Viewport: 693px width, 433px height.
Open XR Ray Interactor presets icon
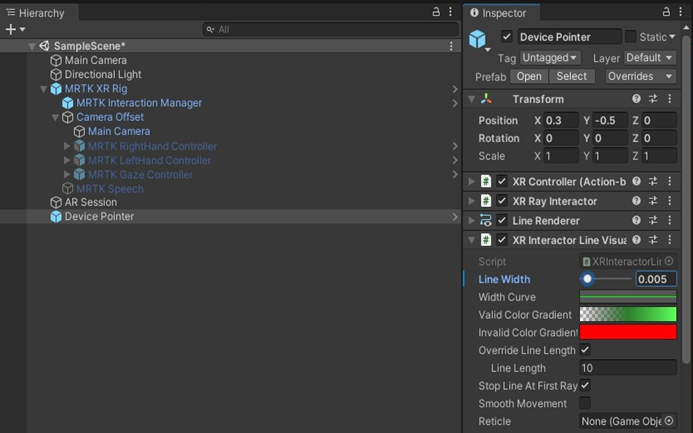(x=653, y=201)
